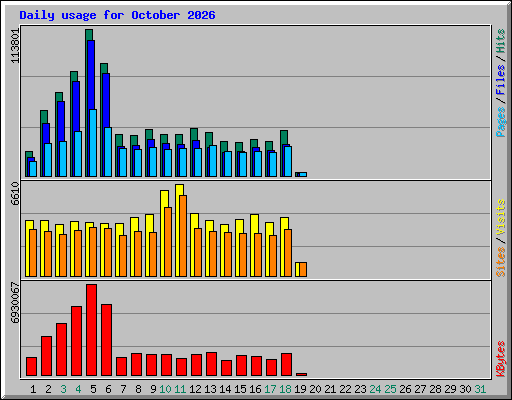512x400 pixels.
Task: Click the day 20 axis label
Action: coord(315,389)
